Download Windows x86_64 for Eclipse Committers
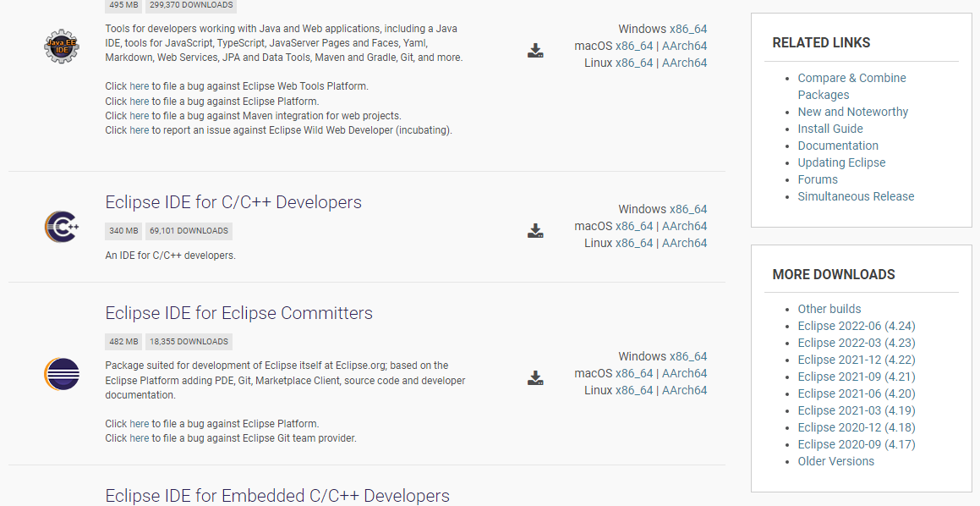Viewport: 980px width, 506px height. (688, 356)
